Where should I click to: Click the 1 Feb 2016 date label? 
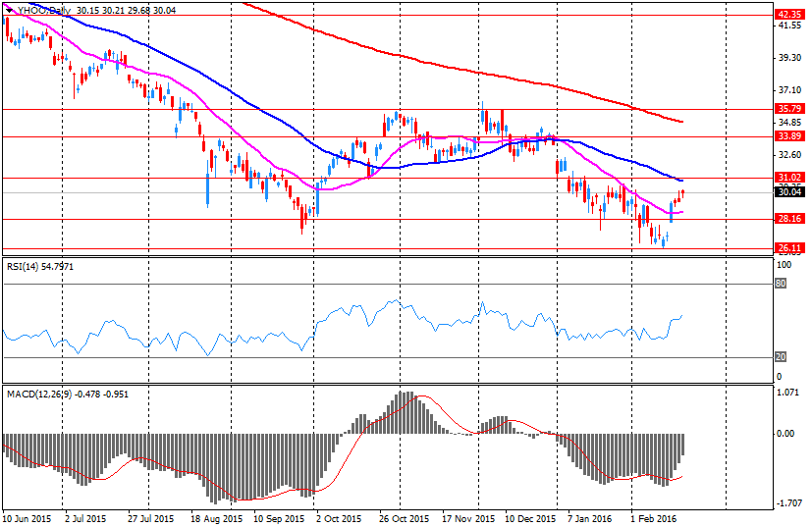click(x=654, y=519)
